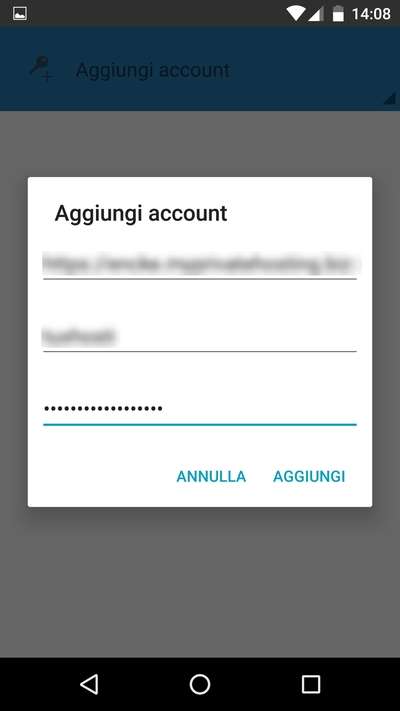This screenshot has height=711, width=400.
Task: Expand the spinner triangle in the header corner
Action: (390, 99)
